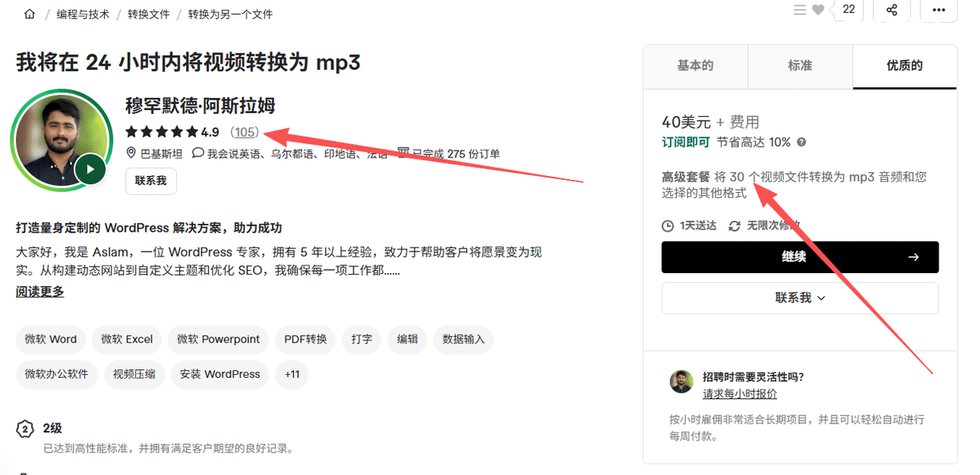Switch to the 基本的 package tab
980x475 pixels.
click(695, 66)
